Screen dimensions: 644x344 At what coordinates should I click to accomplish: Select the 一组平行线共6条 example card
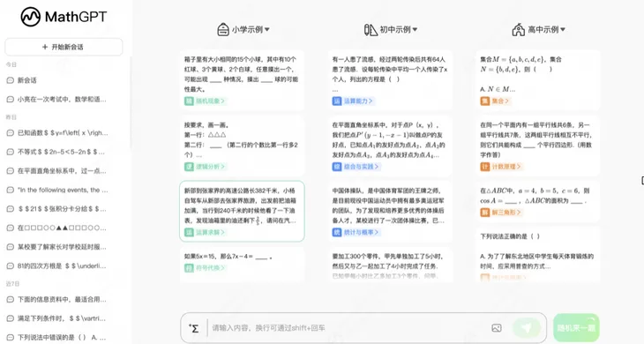[x=537, y=146]
